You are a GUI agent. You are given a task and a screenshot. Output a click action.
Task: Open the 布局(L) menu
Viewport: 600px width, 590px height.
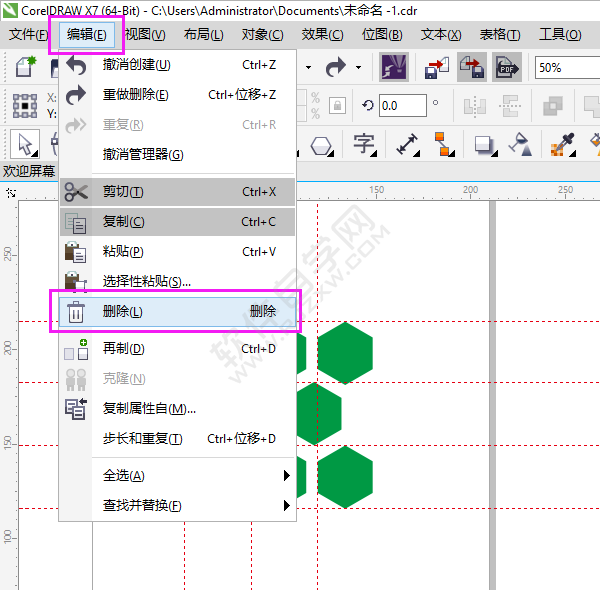coord(204,35)
